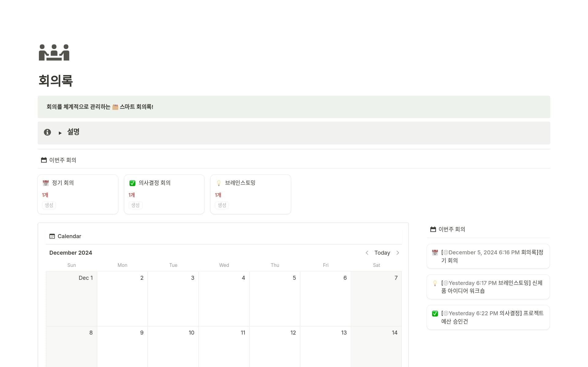Open the 프로젝트 예산 승인건 decision entry
588x367 pixels.
pyautogui.click(x=488, y=317)
